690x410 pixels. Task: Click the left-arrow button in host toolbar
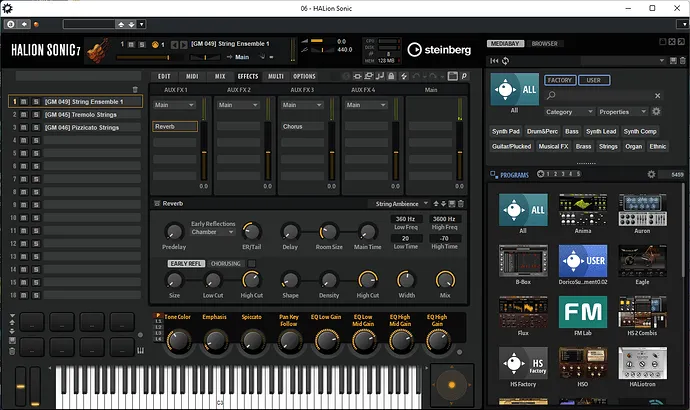coord(24,24)
